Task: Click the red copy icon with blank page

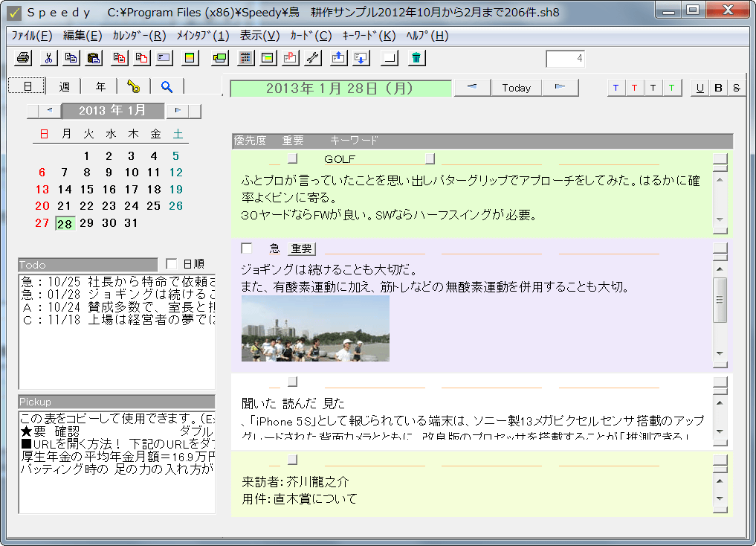Action: 141,58
